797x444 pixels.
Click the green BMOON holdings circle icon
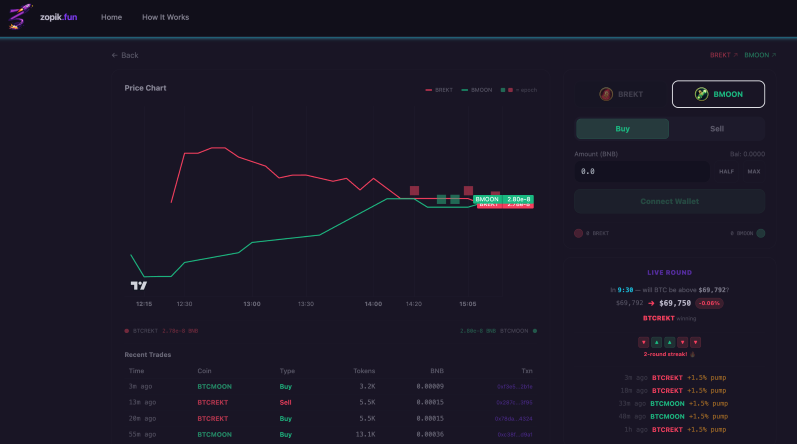pyautogui.click(x=761, y=233)
